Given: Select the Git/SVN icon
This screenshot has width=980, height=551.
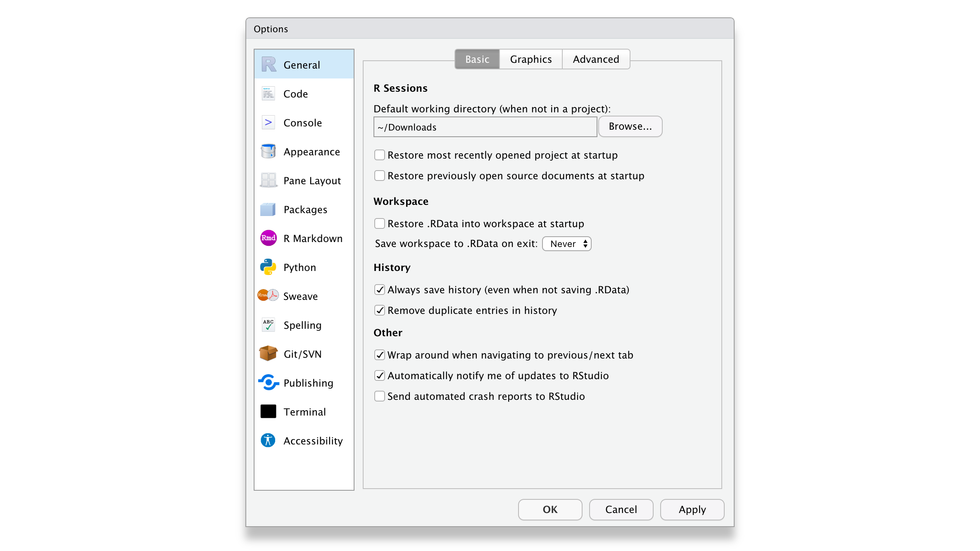Looking at the screenshot, I should click(x=268, y=354).
